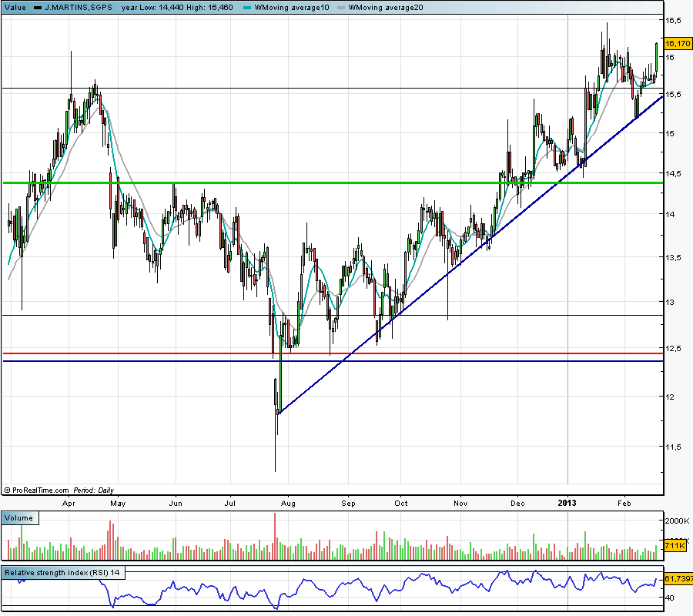Image resolution: width=693 pixels, height=616 pixels.
Task: Click the 711K volume value tag
Action: (675, 546)
